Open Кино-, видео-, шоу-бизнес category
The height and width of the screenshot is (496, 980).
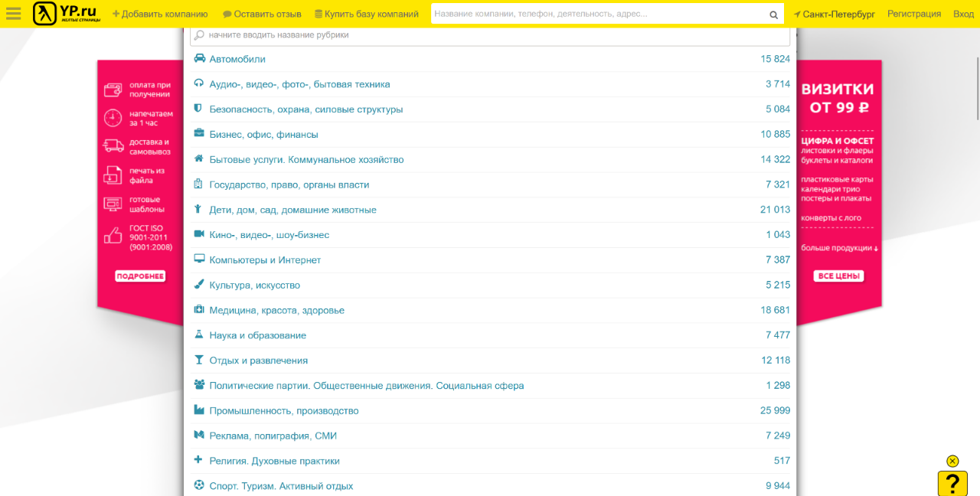point(269,235)
